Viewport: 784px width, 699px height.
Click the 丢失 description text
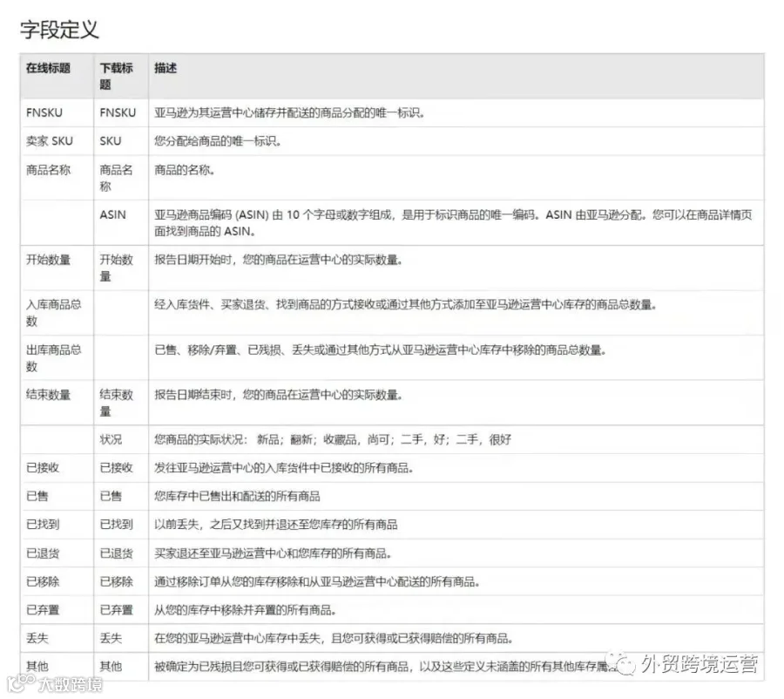pyautogui.click(x=334, y=639)
